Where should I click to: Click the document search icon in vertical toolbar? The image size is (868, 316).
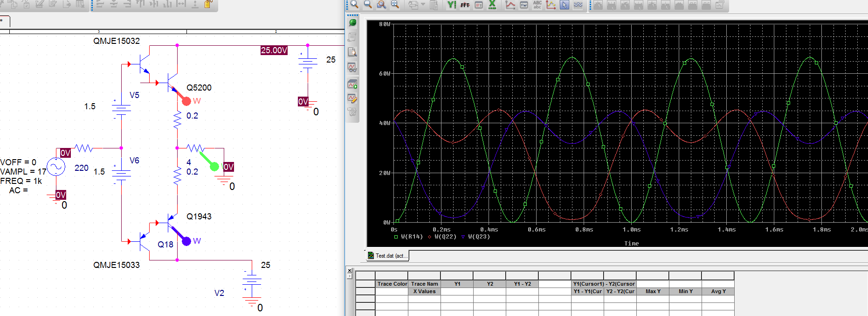tap(352, 52)
